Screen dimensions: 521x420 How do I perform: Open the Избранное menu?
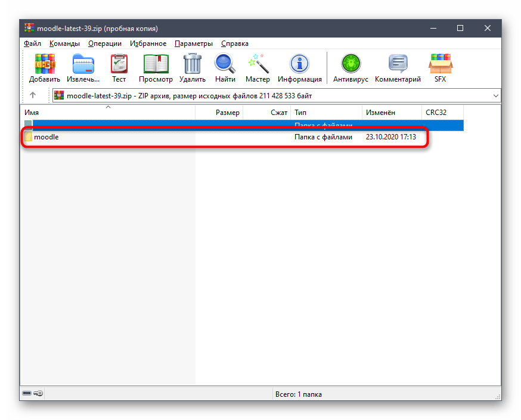click(x=148, y=43)
